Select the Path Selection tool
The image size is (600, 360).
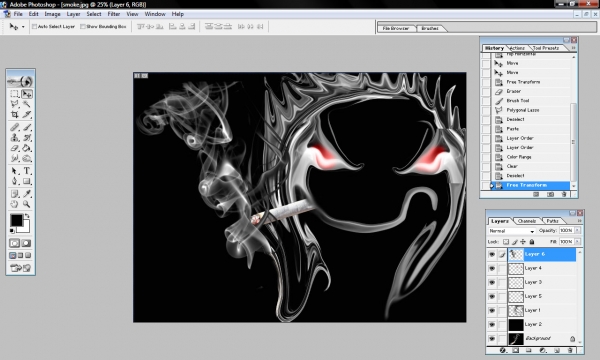pos(15,171)
